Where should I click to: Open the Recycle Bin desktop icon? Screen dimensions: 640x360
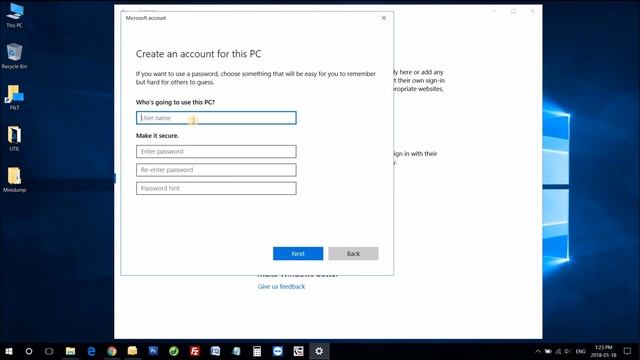[15, 56]
